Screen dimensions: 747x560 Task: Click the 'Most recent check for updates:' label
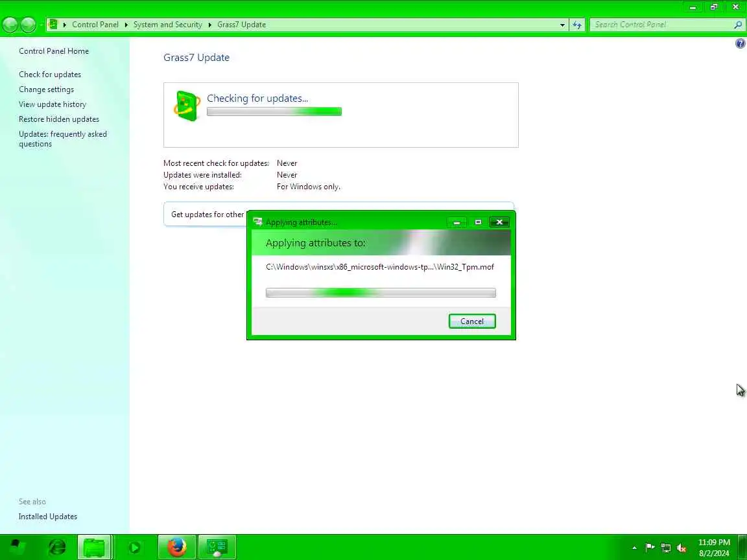click(217, 163)
